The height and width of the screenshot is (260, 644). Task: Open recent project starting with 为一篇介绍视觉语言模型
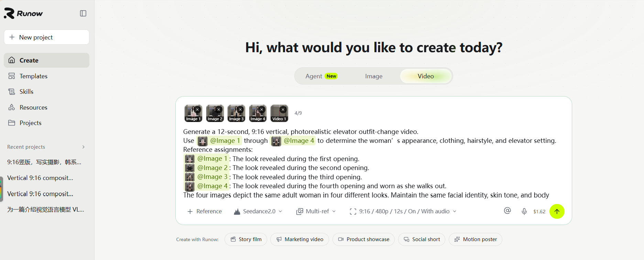[46, 210]
